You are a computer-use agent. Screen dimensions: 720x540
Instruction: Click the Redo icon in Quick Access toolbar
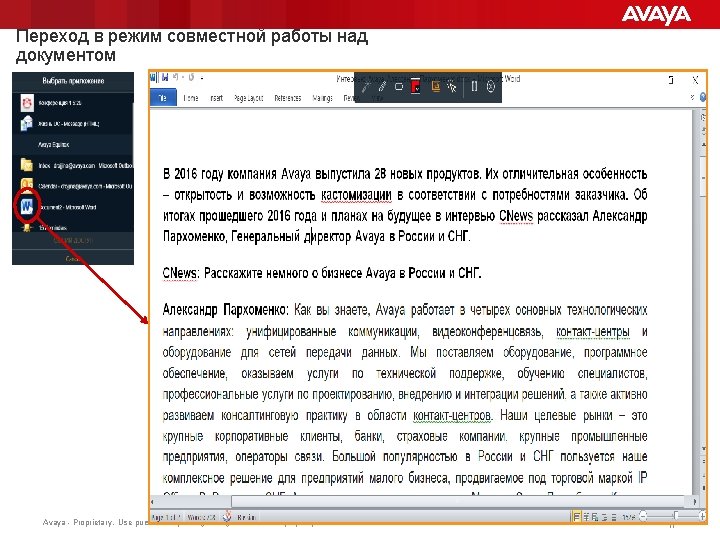(191, 77)
